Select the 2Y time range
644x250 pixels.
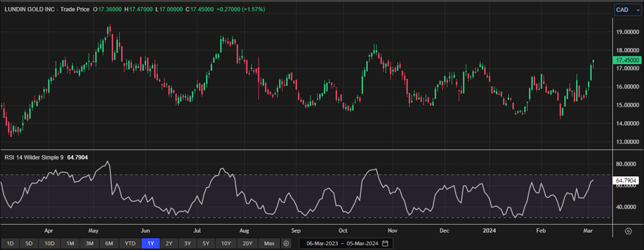point(169,243)
